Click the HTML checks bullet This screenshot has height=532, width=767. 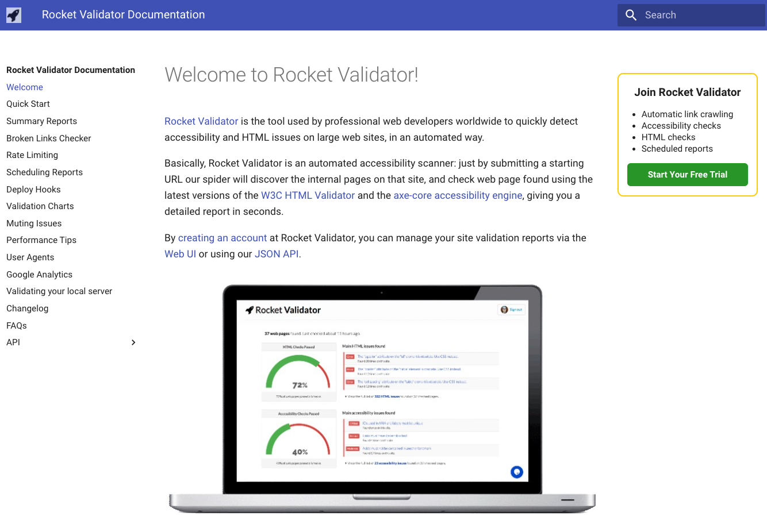coord(668,137)
